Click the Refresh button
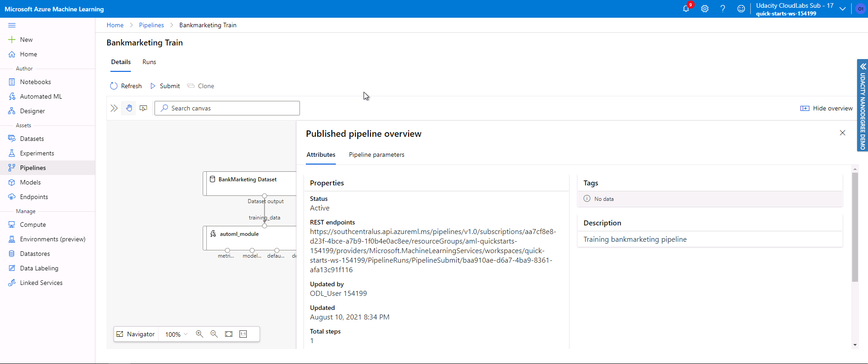 [x=126, y=86]
